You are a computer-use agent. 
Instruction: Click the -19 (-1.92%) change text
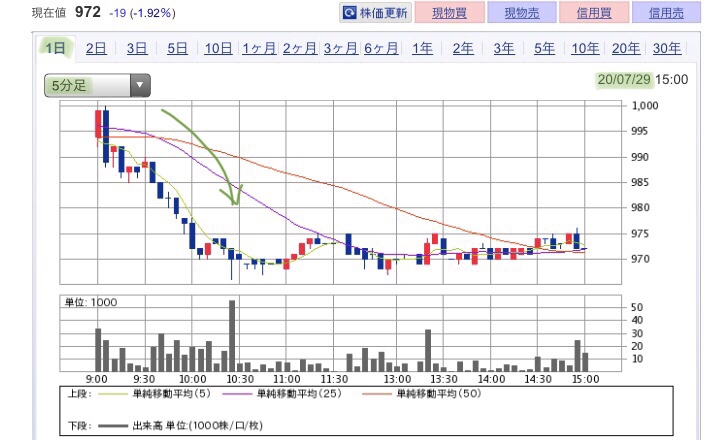coord(142,13)
